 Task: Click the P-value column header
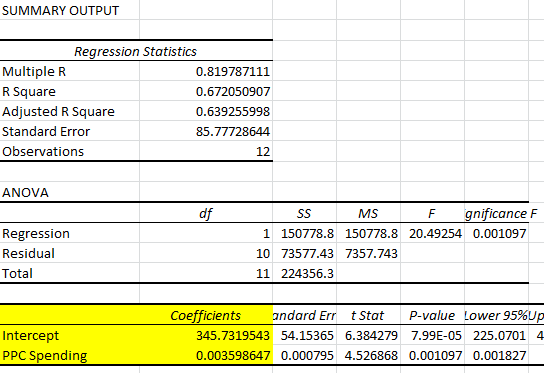coord(432,315)
